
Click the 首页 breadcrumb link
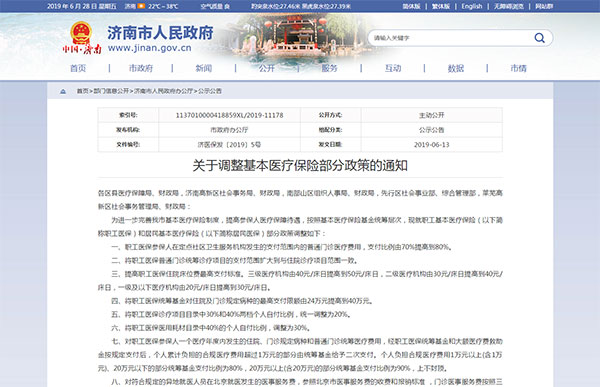coord(82,91)
